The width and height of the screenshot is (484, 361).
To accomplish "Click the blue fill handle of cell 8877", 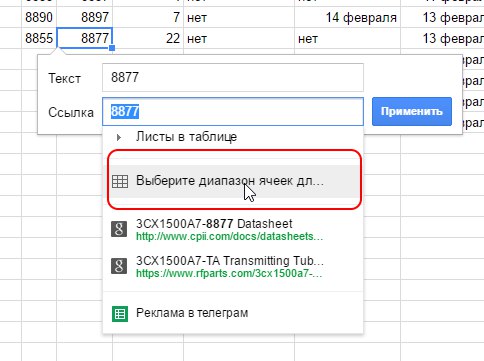I will (112, 48).
